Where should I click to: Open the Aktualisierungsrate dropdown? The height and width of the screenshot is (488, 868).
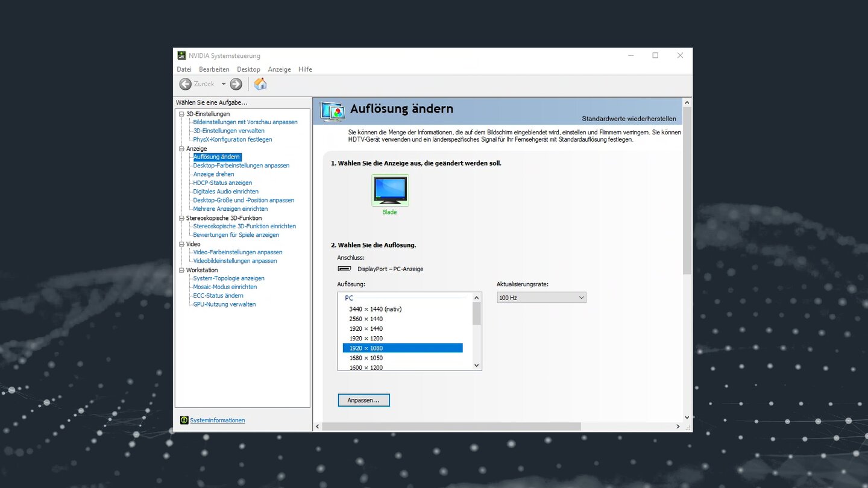(541, 298)
